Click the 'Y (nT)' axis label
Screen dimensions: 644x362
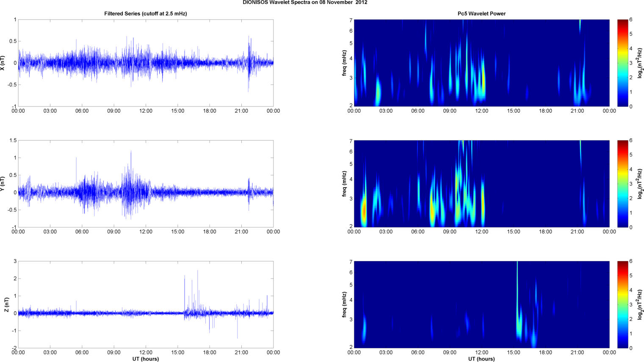3,184
